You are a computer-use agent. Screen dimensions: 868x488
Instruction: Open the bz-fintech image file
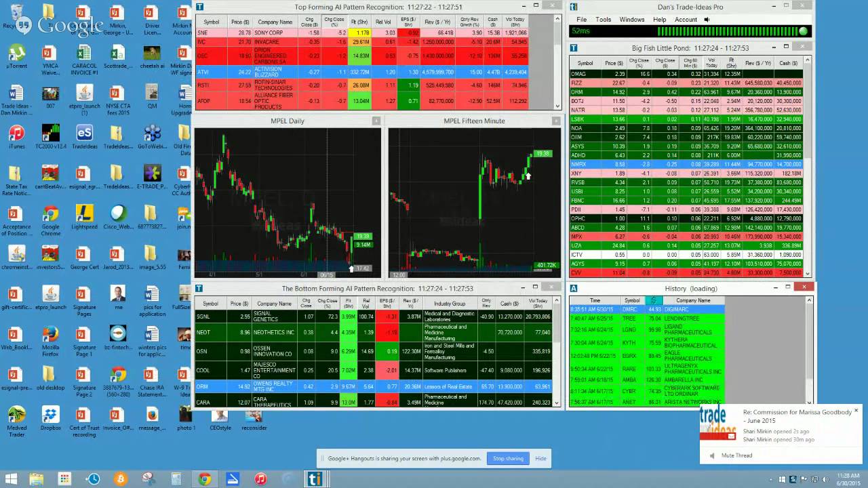pyautogui.click(x=118, y=338)
